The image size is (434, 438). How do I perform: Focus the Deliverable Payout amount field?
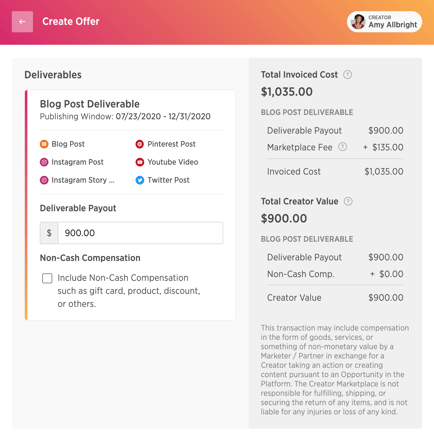pyautogui.click(x=141, y=233)
